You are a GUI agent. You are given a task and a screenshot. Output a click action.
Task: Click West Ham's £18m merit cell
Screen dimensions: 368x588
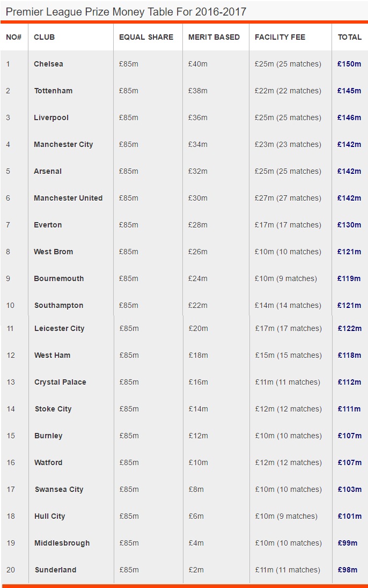pos(198,355)
